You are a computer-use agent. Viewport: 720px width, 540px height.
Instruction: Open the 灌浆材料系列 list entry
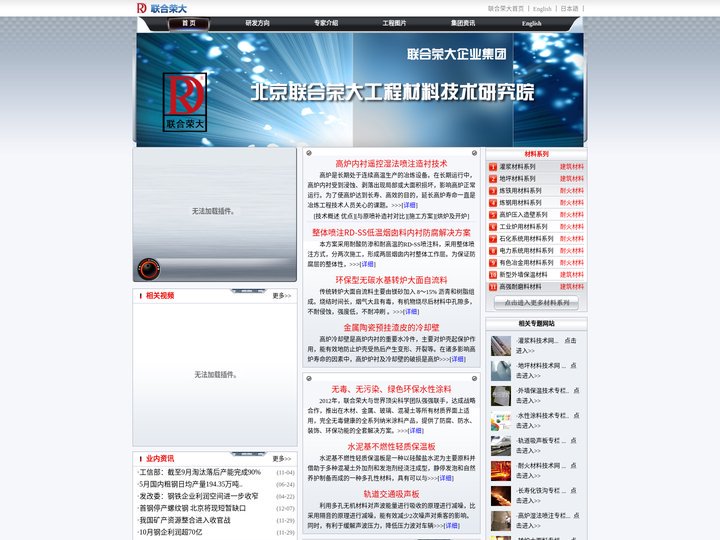pyautogui.click(x=518, y=167)
